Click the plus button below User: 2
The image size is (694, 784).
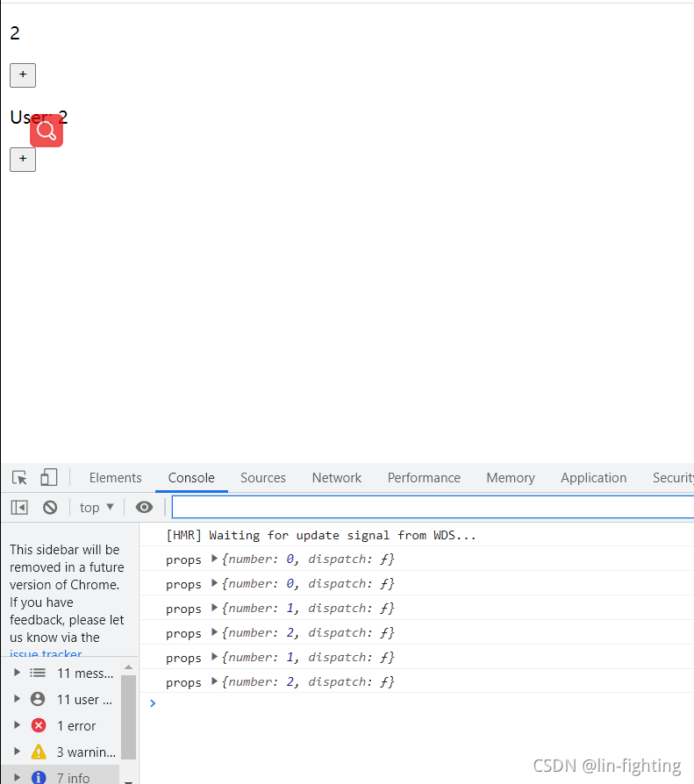pos(23,159)
